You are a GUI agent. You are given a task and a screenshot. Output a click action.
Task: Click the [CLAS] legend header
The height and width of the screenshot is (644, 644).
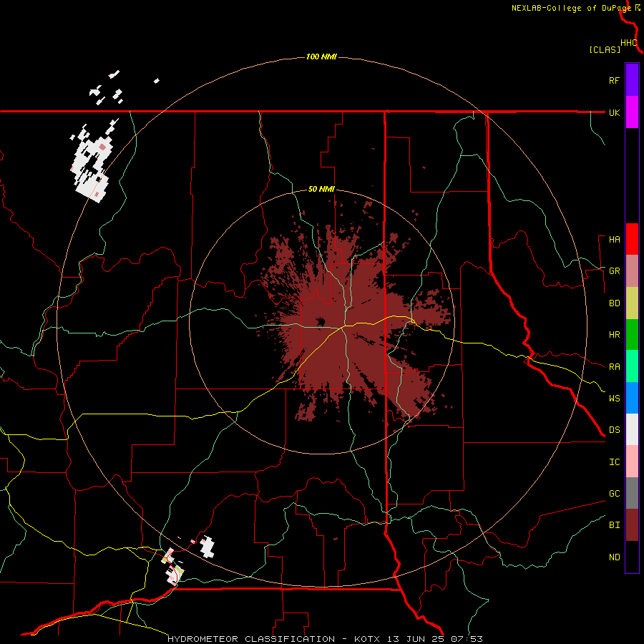point(605,50)
